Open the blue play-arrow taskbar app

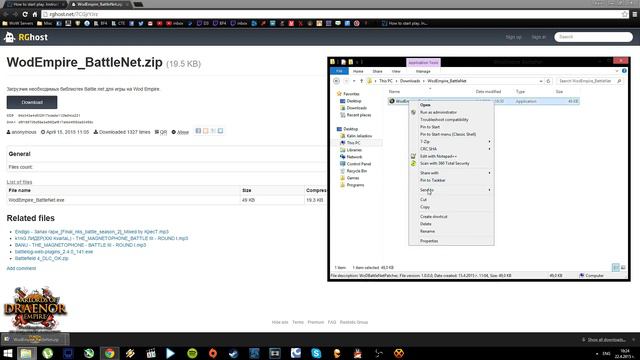point(171,353)
